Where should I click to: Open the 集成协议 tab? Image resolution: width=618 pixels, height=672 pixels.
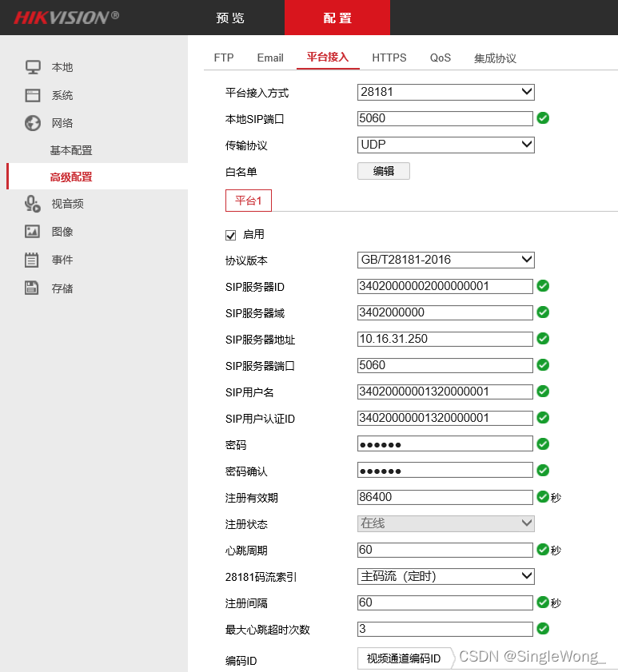(x=495, y=58)
